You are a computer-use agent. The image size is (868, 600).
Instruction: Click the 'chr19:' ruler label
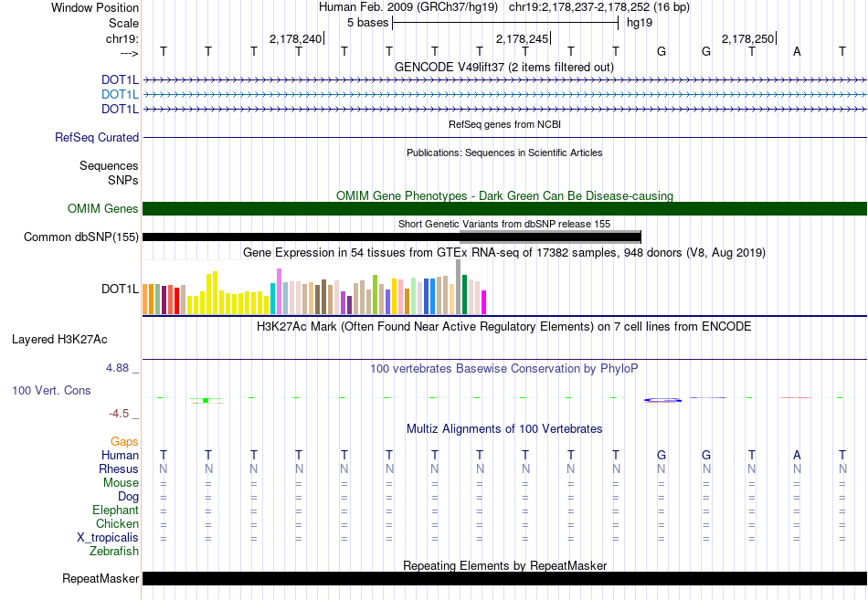point(122,38)
